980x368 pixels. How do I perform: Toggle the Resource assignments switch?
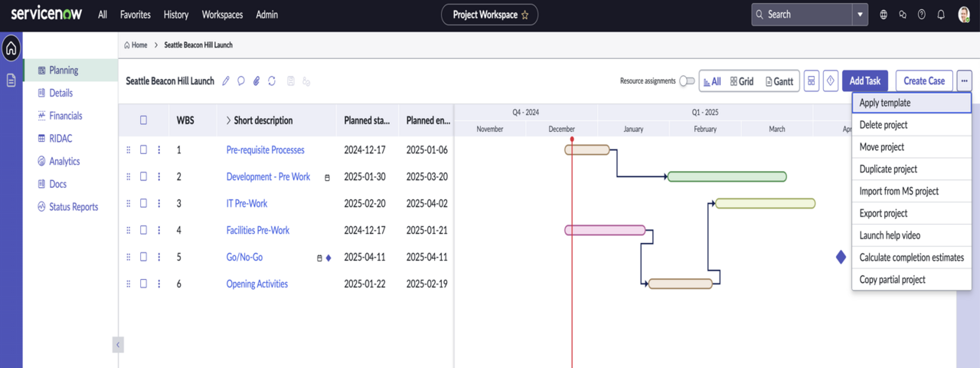[688, 81]
